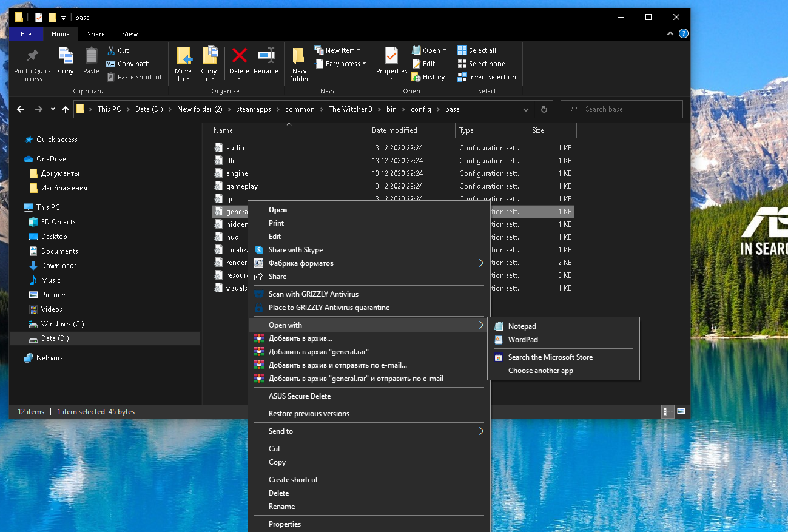This screenshot has height=532, width=788.
Task: Open Music folder in sidebar
Action: pyautogui.click(x=45, y=280)
